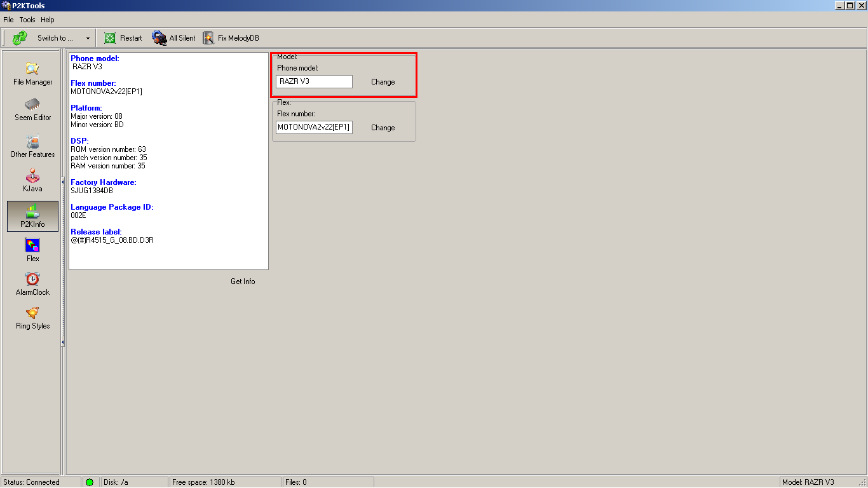Click the Flex number input field
The width and height of the screenshot is (868, 488).
[x=314, y=127]
